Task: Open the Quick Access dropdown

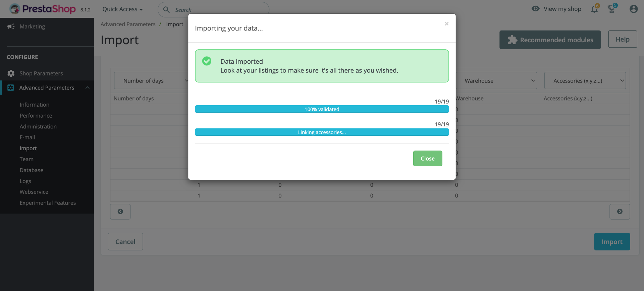Action: point(122,9)
